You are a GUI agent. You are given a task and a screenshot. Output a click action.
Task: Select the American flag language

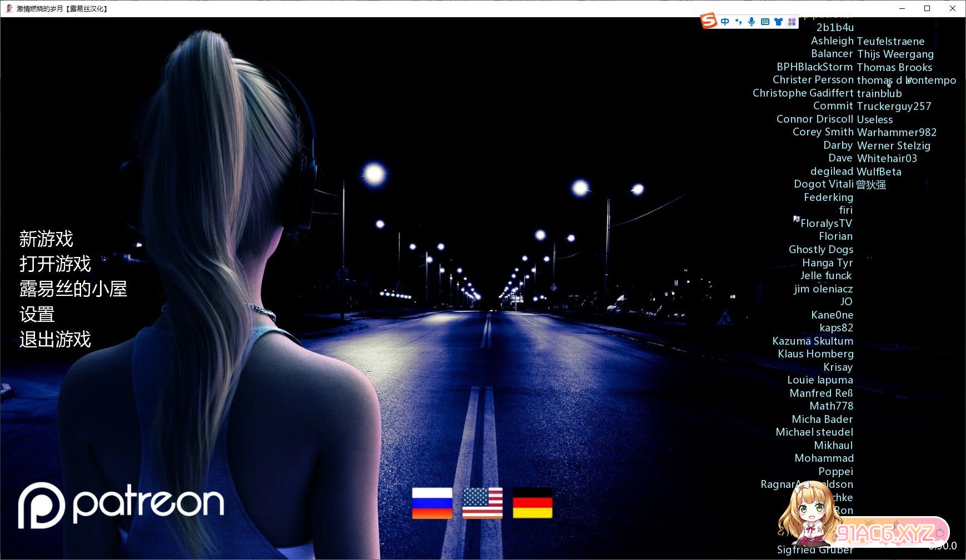tap(482, 503)
